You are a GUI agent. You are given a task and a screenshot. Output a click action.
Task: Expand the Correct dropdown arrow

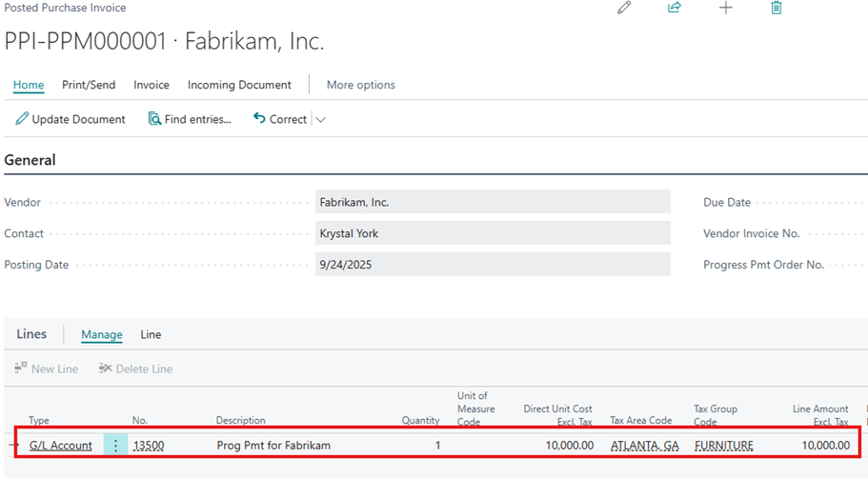click(x=320, y=120)
